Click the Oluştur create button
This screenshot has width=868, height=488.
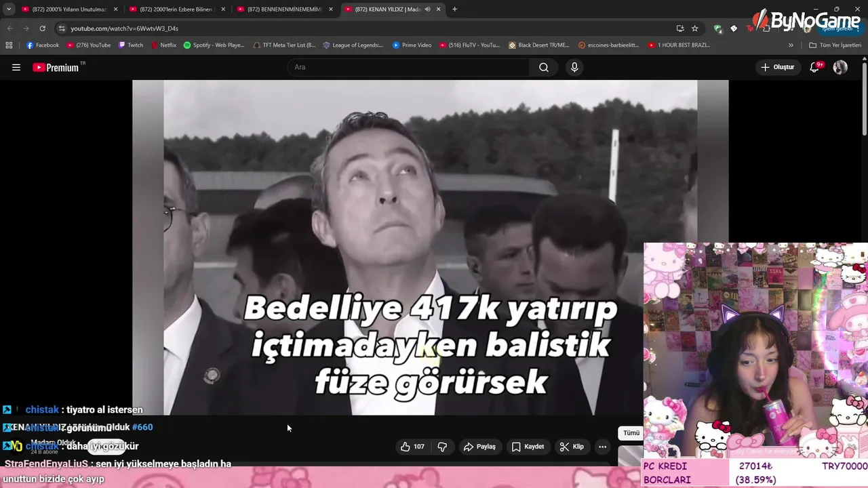777,67
